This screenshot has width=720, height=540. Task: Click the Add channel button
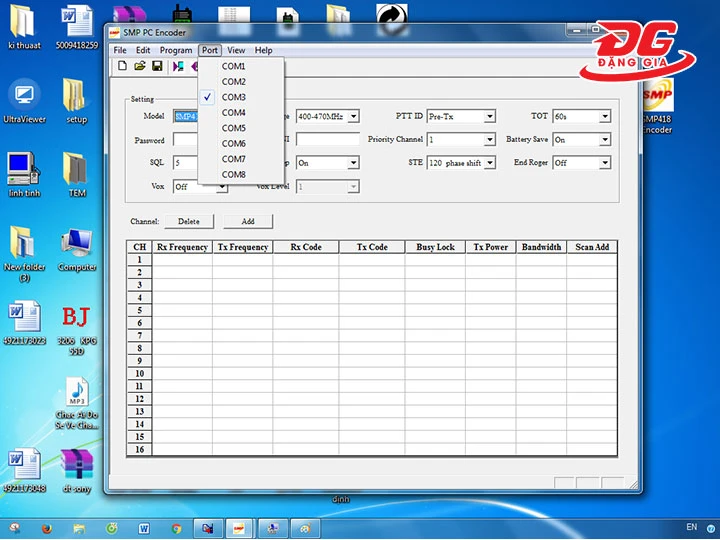coord(247,221)
